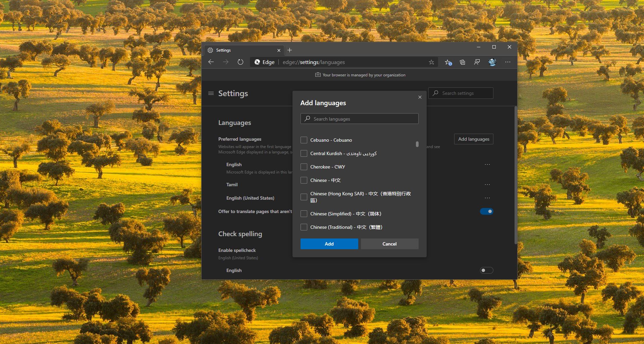
Task: Check the Cherokee - CWY checkbox
Action: (x=304, y=167)
